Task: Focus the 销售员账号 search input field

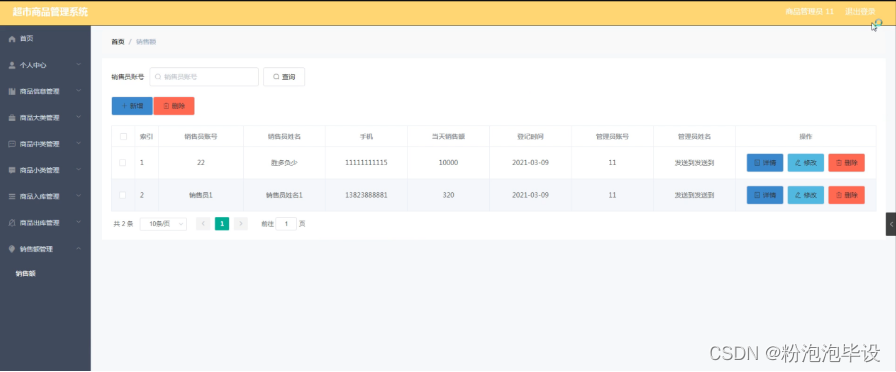Action: [x=204, y=77]
